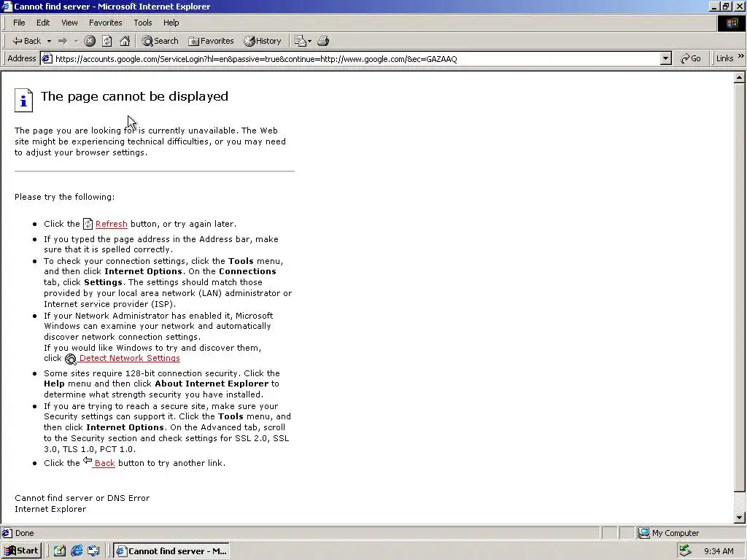747x560 pixels.
Task: Launch Internet Explorer from Quick Launch
Action: (x=77, y=551)
